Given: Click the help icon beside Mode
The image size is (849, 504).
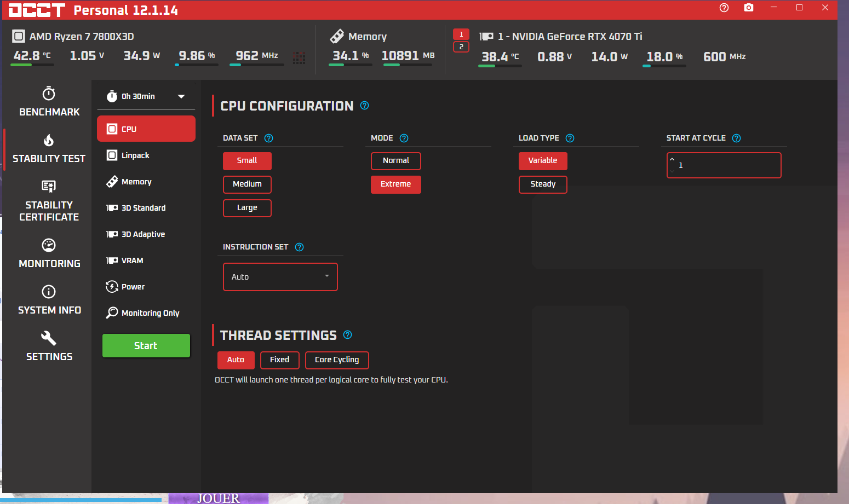Looking at the screenshot, I should click(404, 138).
